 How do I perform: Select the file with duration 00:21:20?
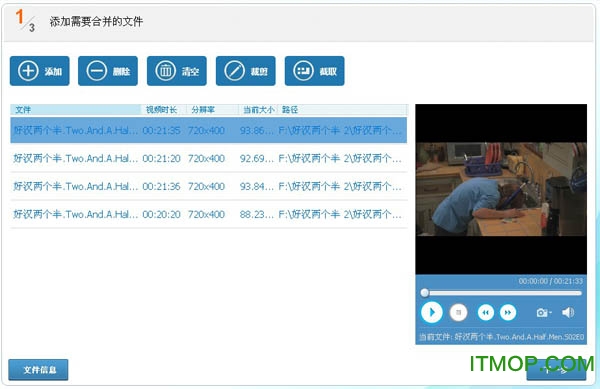tap(209, 158)
